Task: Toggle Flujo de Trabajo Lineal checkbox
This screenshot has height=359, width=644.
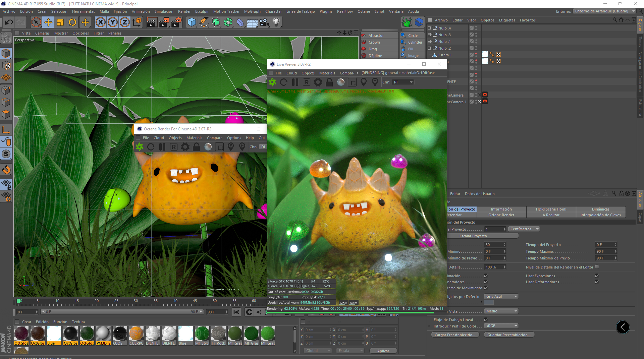Action: pyautogui.click(x=486, y=319)
